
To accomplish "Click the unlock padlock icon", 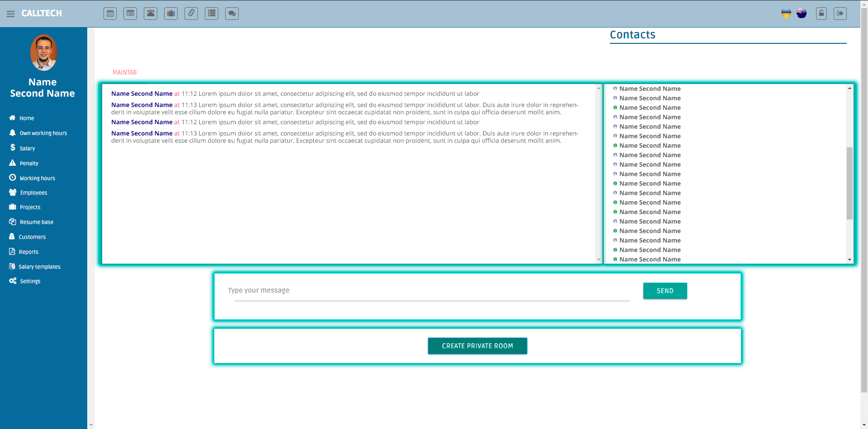I will click(x=821, y=14).
